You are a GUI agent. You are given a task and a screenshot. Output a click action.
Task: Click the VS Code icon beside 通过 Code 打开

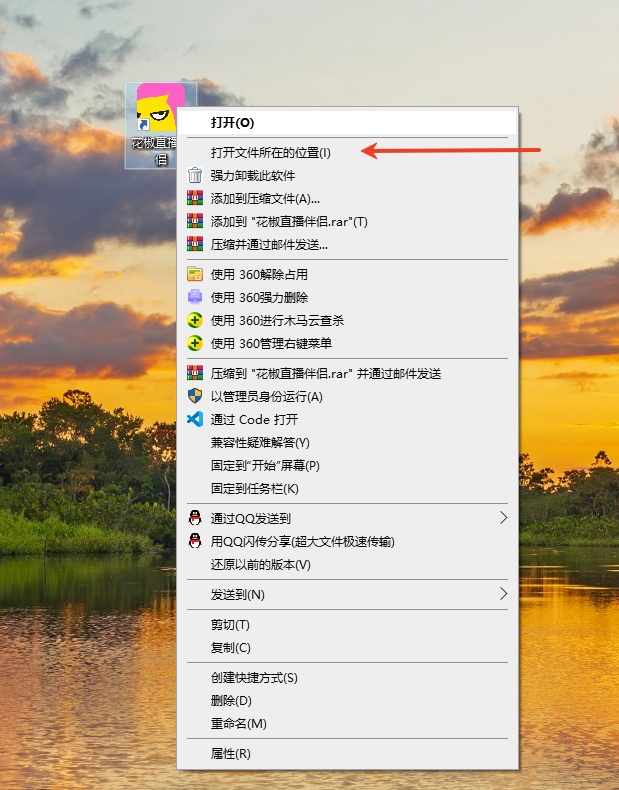point(195,419)
